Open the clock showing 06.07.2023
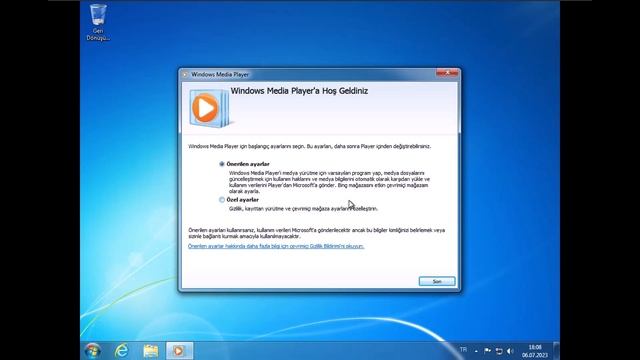The width and height of the screenshot is (640, 360). [535, 351]
